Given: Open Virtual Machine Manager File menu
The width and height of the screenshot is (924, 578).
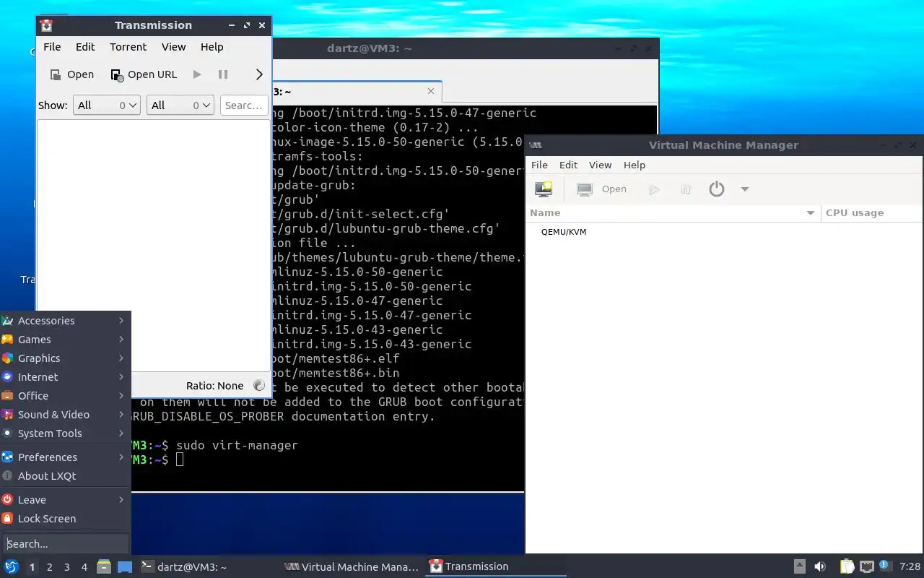Looking at the screenshot, I should (x=539, y=165).
